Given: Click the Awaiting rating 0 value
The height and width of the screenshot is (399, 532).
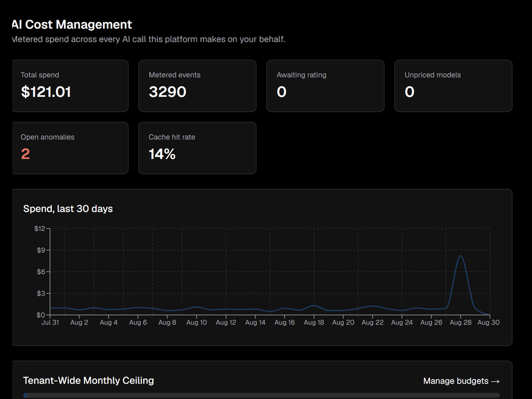Looking at the screenshot, I should (282, 92).
